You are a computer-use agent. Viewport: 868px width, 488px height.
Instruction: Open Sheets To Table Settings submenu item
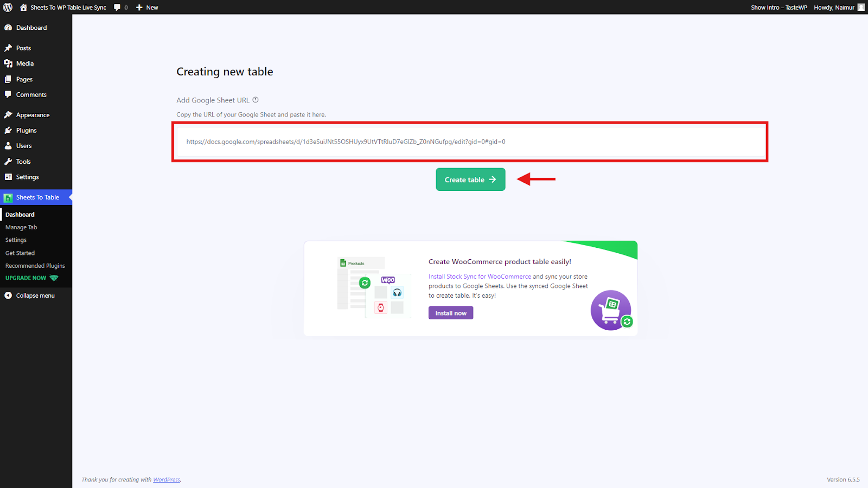pyautogui.click(x=16, y=240)
